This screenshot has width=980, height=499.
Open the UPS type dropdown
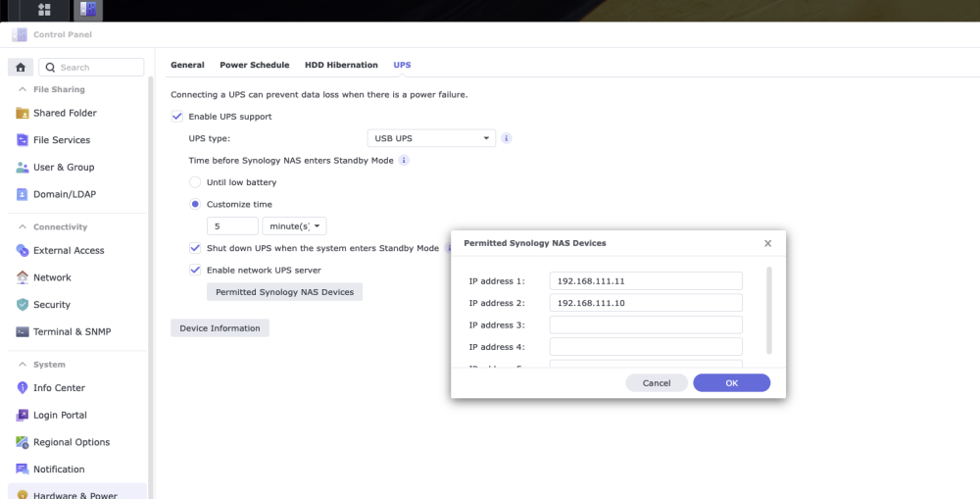(x=431, y=138)
